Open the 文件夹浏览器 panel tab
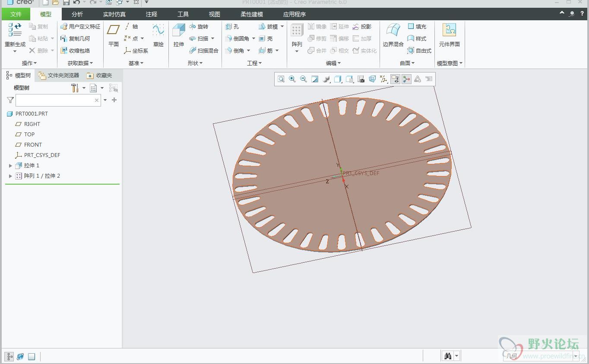Screen dimensions: 589x364 tap(59, 75)
